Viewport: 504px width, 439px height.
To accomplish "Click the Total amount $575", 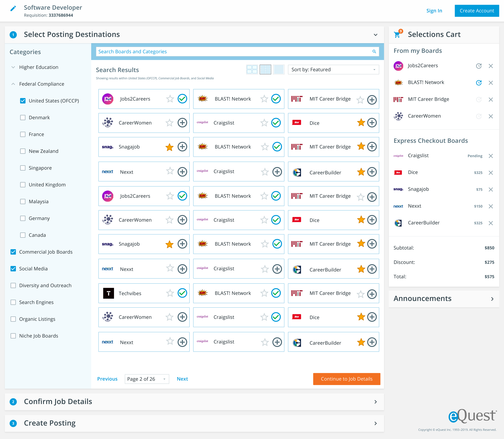I will [x=489, y=277].
